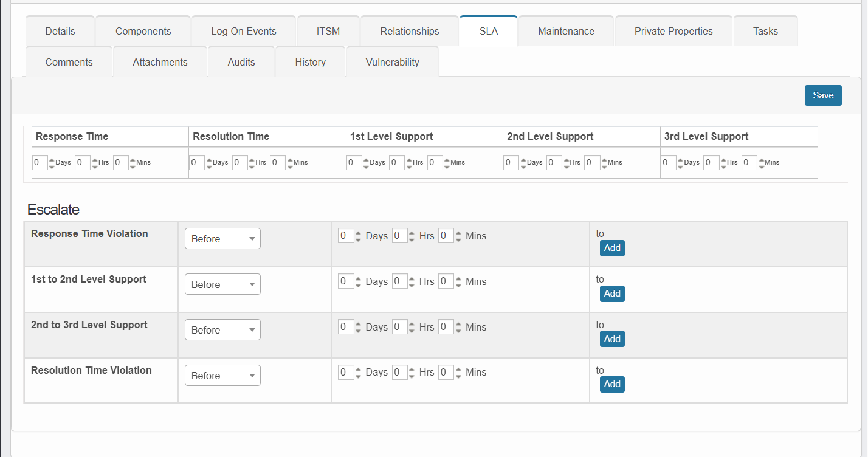The height and width of the screenshot is (457, 868).
Task: Increase Response Time Days spinner value
Action: 52,160
